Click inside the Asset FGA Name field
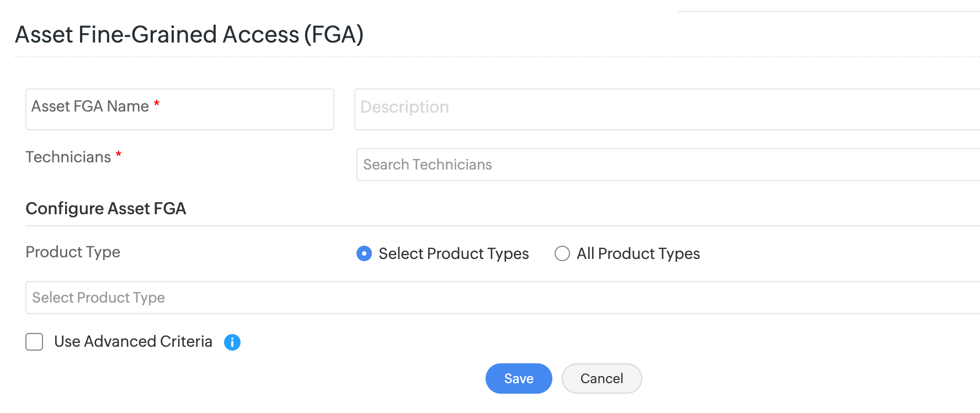The width and height of the screenshot is (980, 413). 179,109
